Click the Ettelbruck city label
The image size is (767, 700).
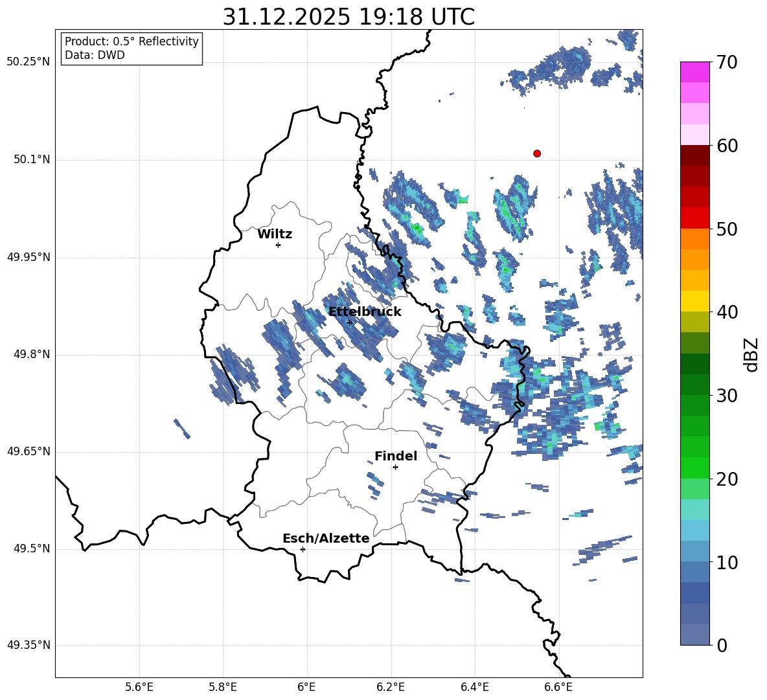[365, 312]
